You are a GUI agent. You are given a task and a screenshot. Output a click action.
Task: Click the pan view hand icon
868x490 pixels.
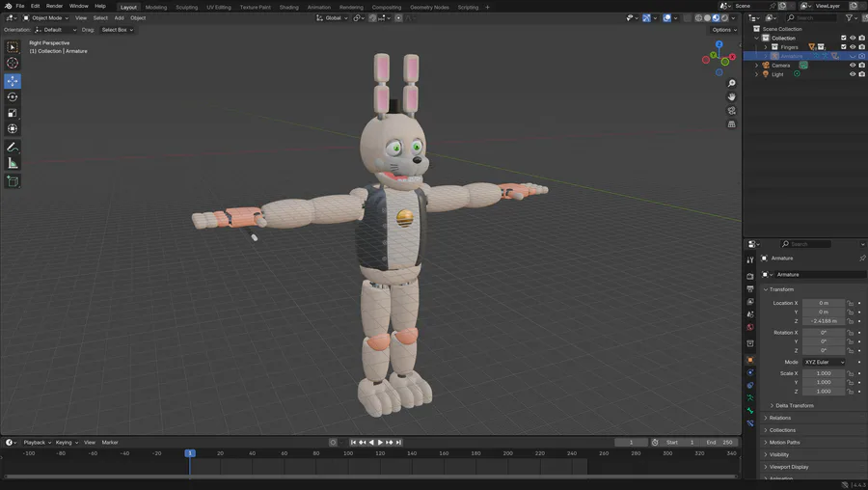coord(731,96)
